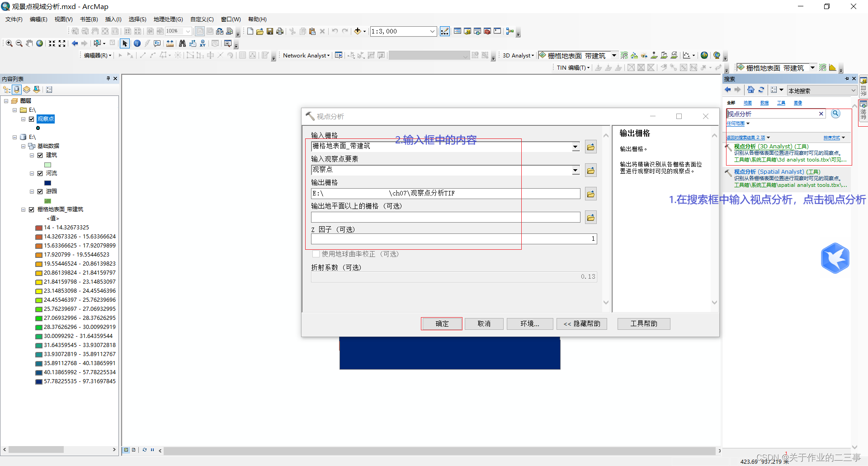Click the 工具帮助 button
Screen dimensions: 868x466
tap(644, 324)
